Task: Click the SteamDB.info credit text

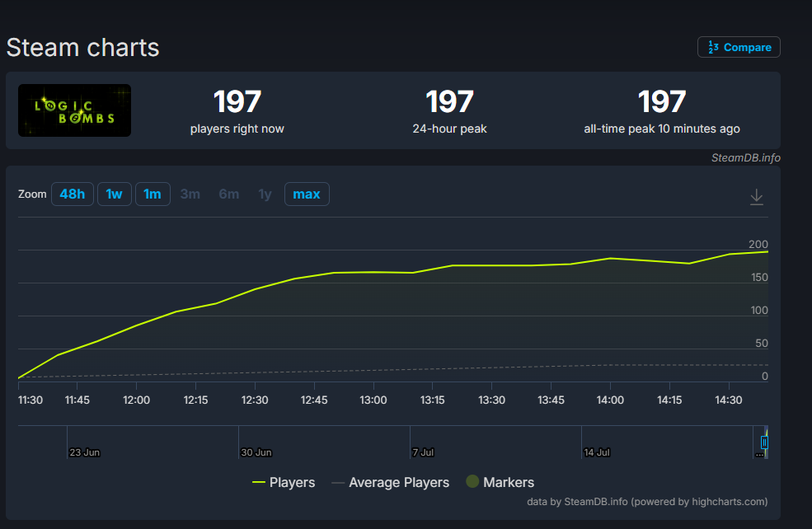Action: coord(746,158)
